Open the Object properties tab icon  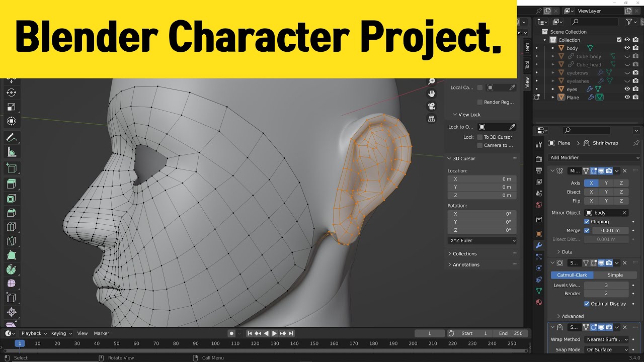(539, 234)
